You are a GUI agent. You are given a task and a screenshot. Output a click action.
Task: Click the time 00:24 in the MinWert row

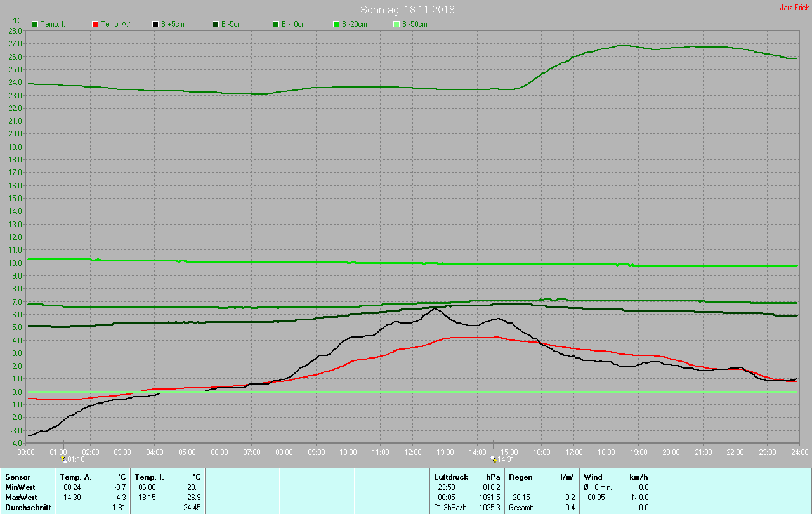tap(72, 487)
